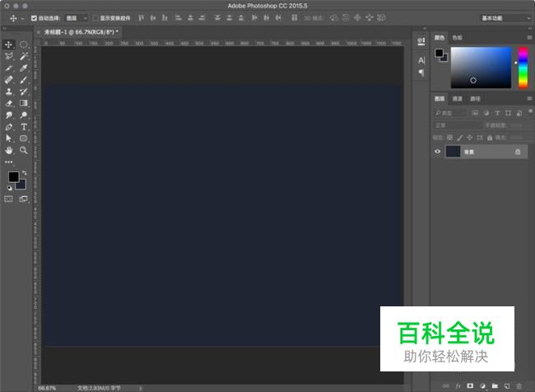This screenshot has height=392, width=535.
Task: Select the Rounded Rectangle shape tool
Action: (x=23, y=138)
